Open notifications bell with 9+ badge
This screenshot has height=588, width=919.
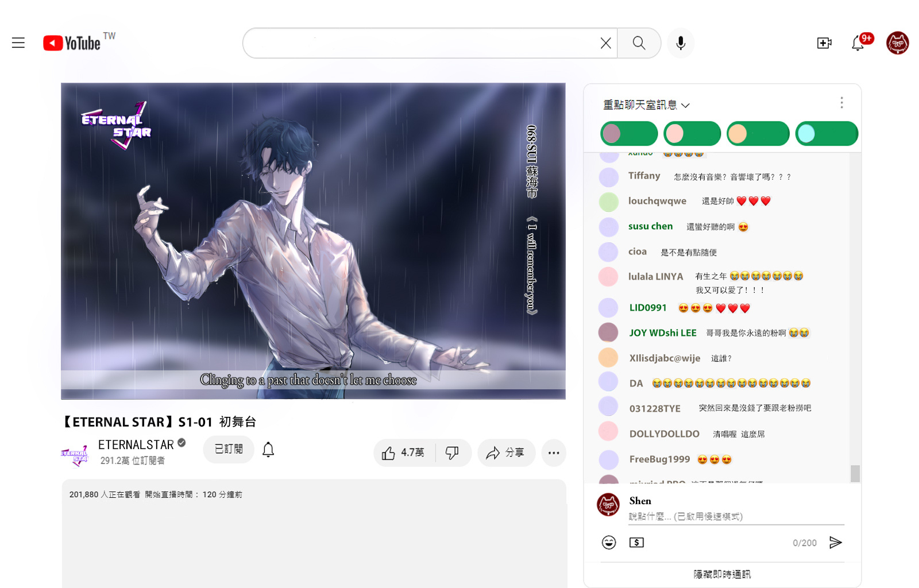click(x=858, y=43)
